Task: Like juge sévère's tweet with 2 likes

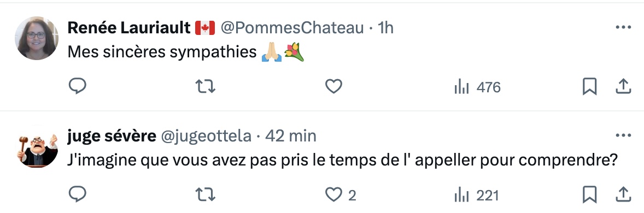Action: coord(340,195)
